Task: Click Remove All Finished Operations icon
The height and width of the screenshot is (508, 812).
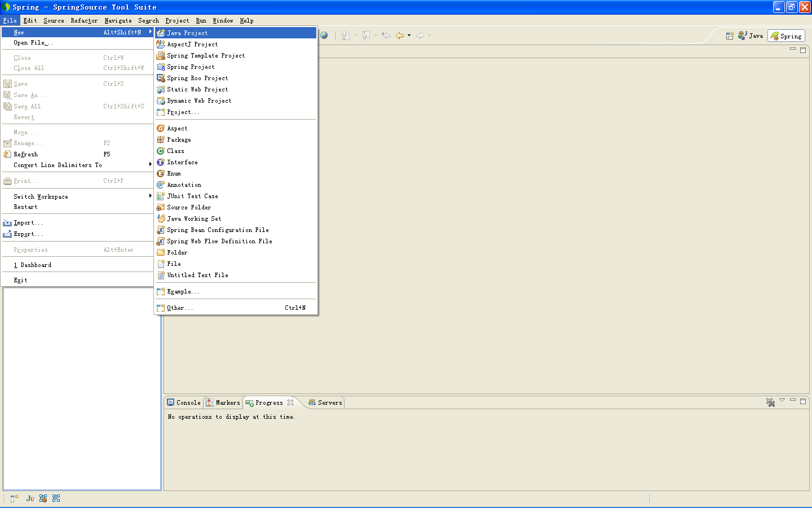Action: click(x=770, y=402)
